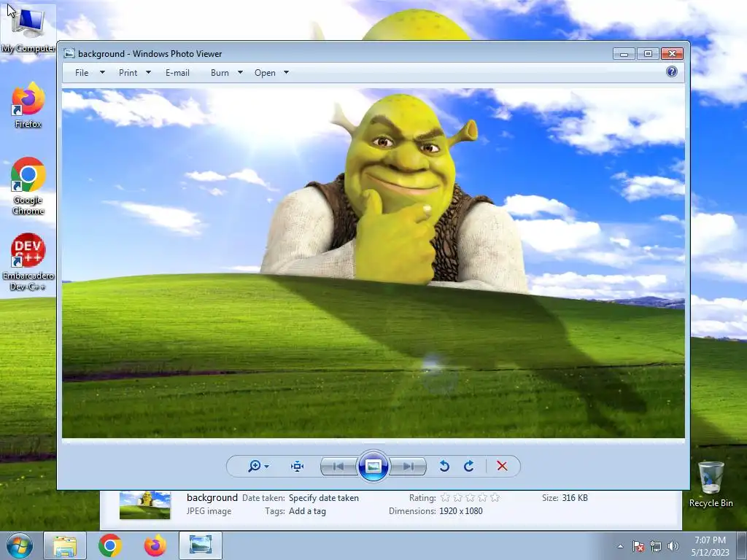The image size is (747, 560).
Task: Click the background file name in details
Action: coord(212,497)
